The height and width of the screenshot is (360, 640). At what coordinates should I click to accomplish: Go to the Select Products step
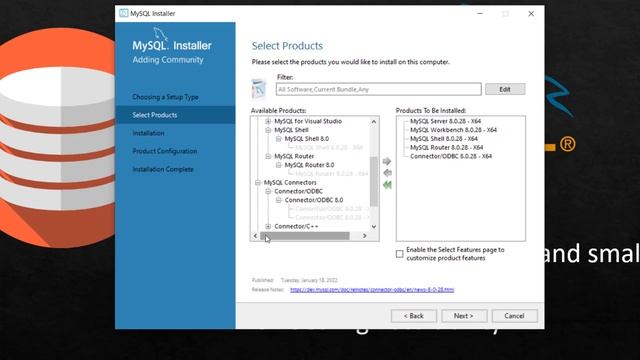pos(155,115)
